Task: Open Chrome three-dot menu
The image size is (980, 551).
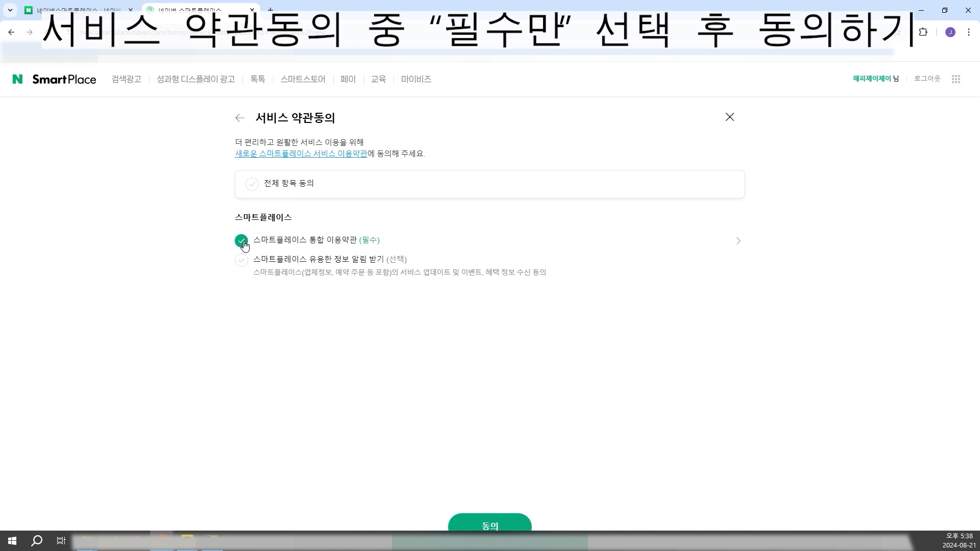Action: [969, 32]
